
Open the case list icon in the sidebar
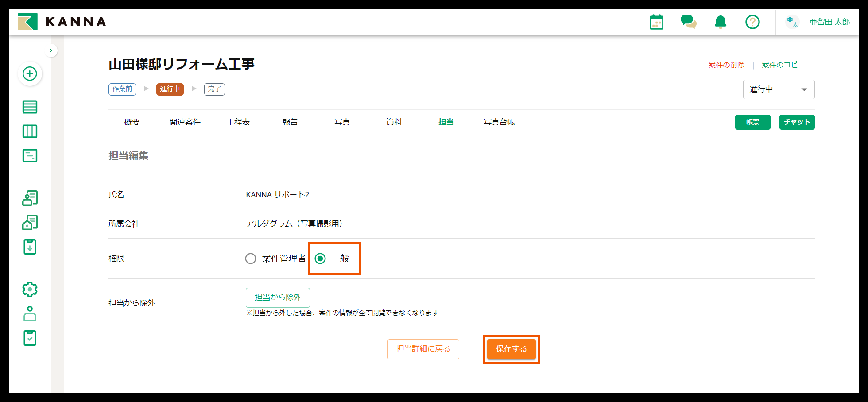tap(30, 107)
